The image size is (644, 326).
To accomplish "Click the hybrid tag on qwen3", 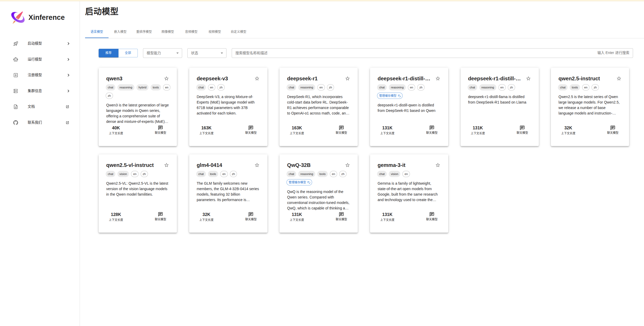I will click(x=142, y=87).
